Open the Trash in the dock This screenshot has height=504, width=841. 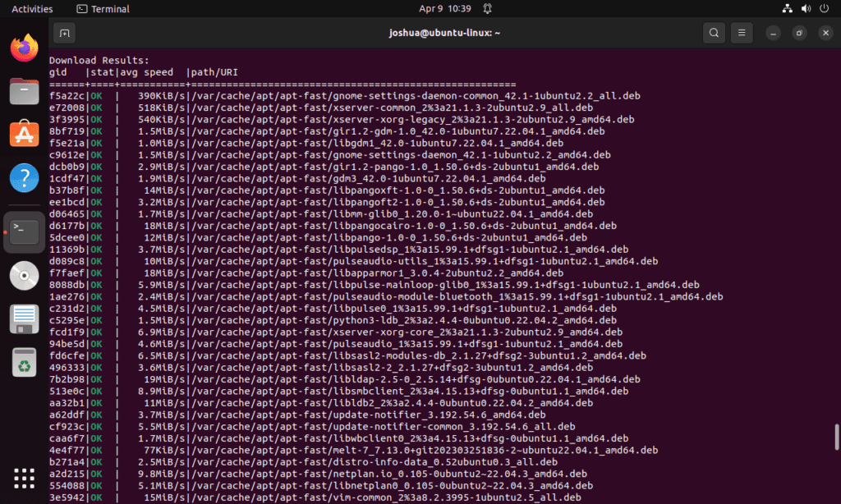click(24, 362)
